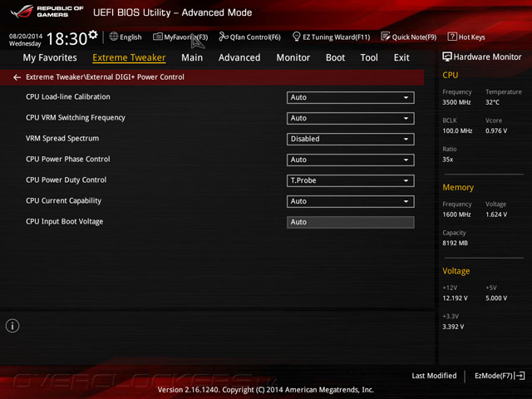Click the Hot Keys question mark icon
This screenshot has width=532, height=399.
tap(452, 37)
